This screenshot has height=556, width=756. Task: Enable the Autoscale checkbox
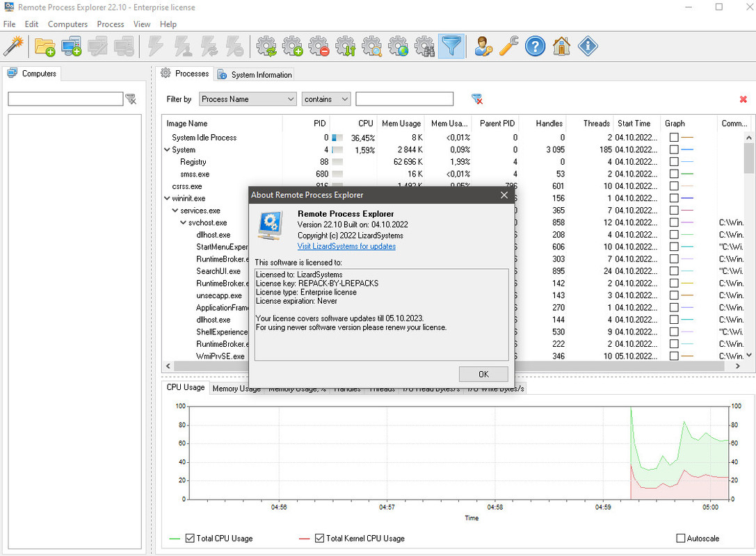click(x=680, y=538)
